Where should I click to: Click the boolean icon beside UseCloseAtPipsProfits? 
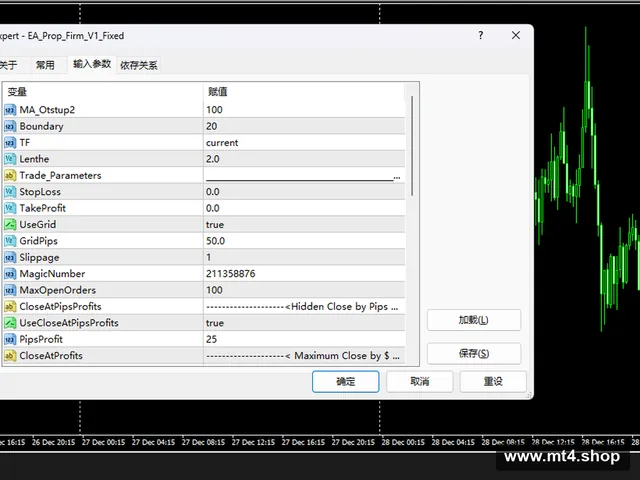point(10,323)
